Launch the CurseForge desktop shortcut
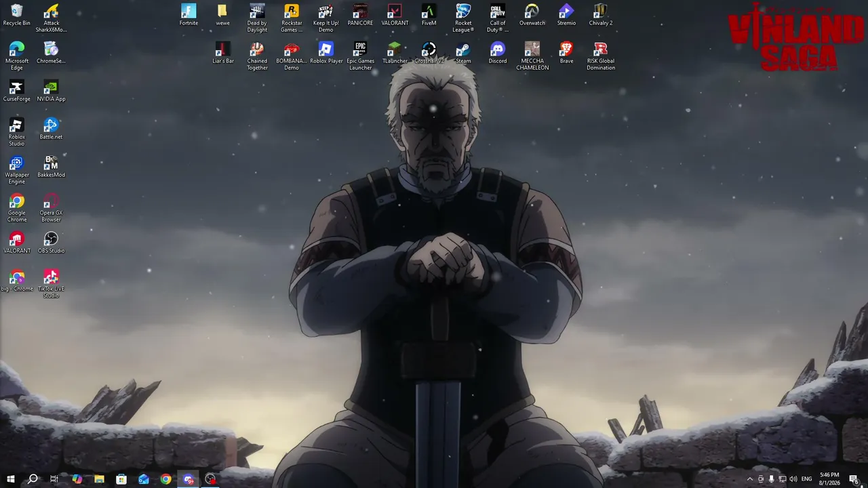 [17, 91]
